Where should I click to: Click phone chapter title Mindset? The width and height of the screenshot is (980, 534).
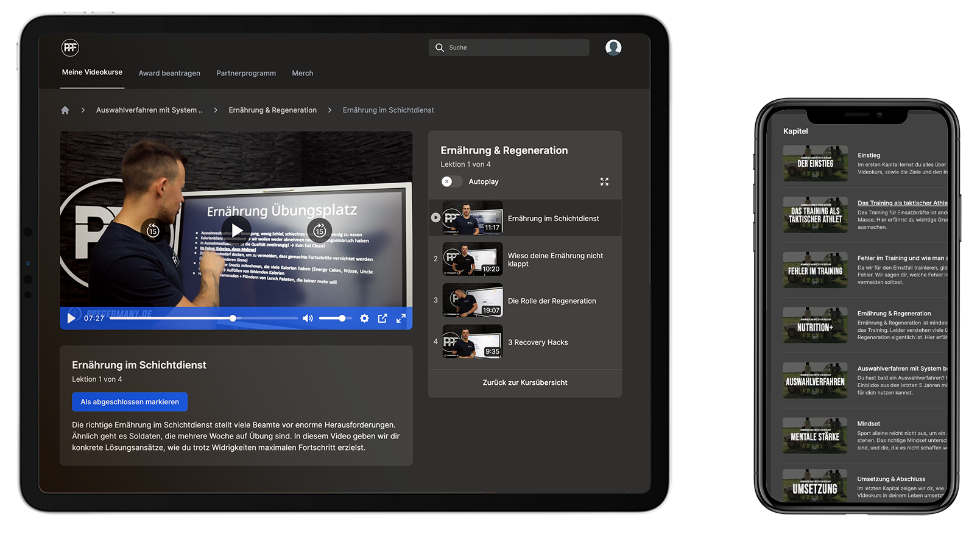point(869,424)
